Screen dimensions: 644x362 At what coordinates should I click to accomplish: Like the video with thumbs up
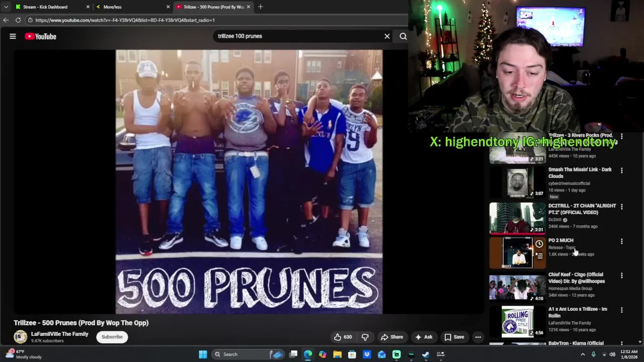coord(343,337)
